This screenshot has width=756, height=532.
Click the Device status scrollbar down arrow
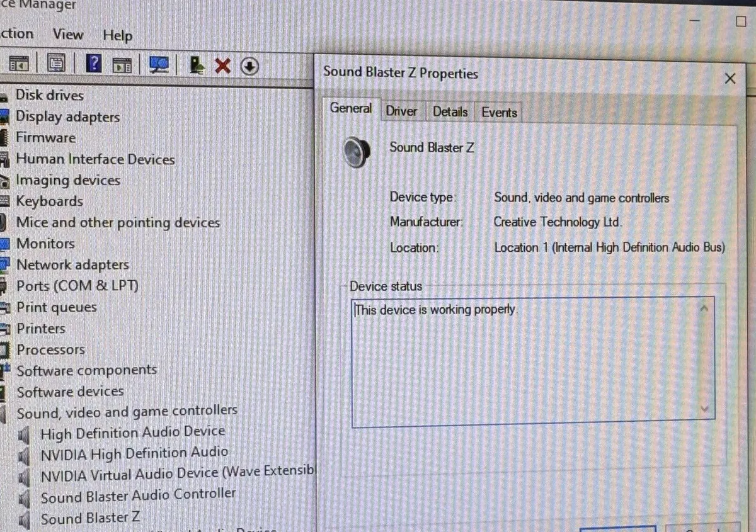coord(705,409)
